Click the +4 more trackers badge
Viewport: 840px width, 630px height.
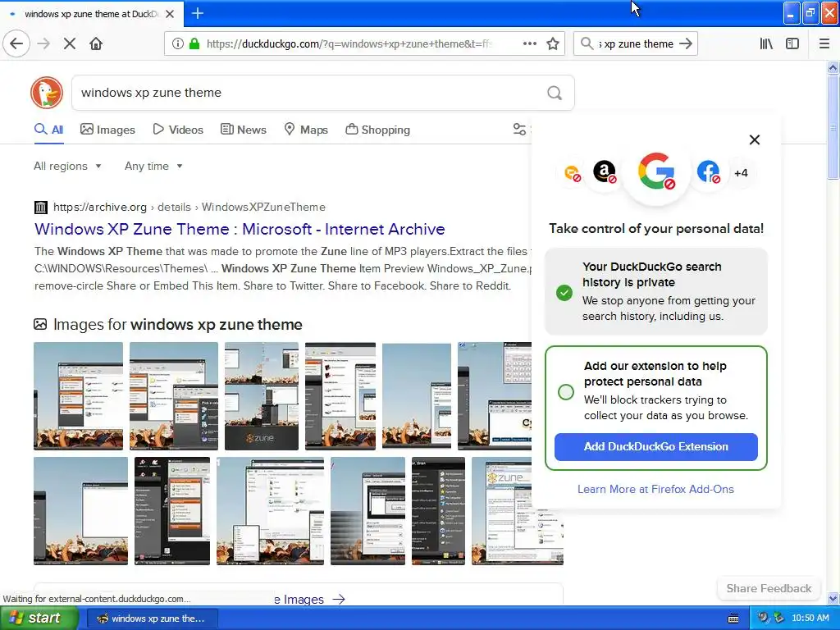tap(741, 173)
